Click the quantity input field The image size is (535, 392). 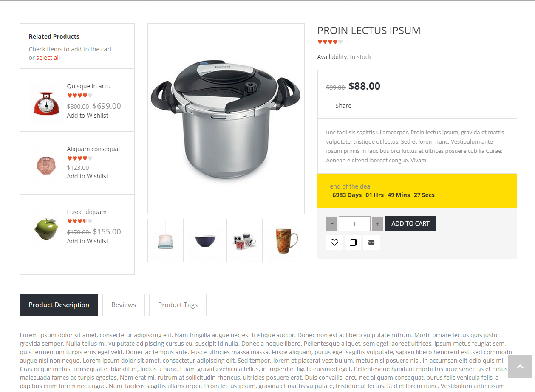354,224
